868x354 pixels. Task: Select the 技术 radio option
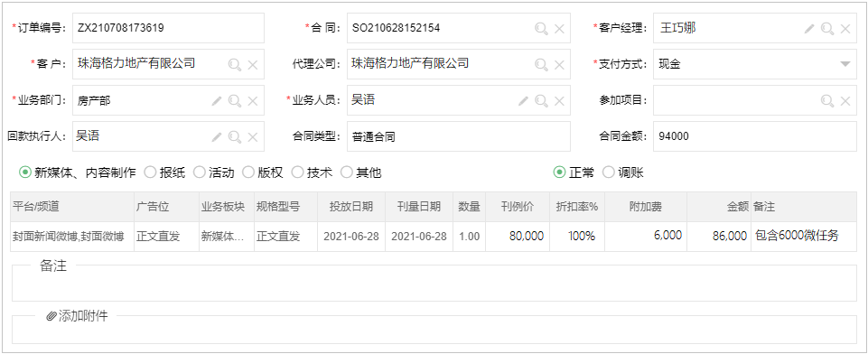tap(298, 172)
